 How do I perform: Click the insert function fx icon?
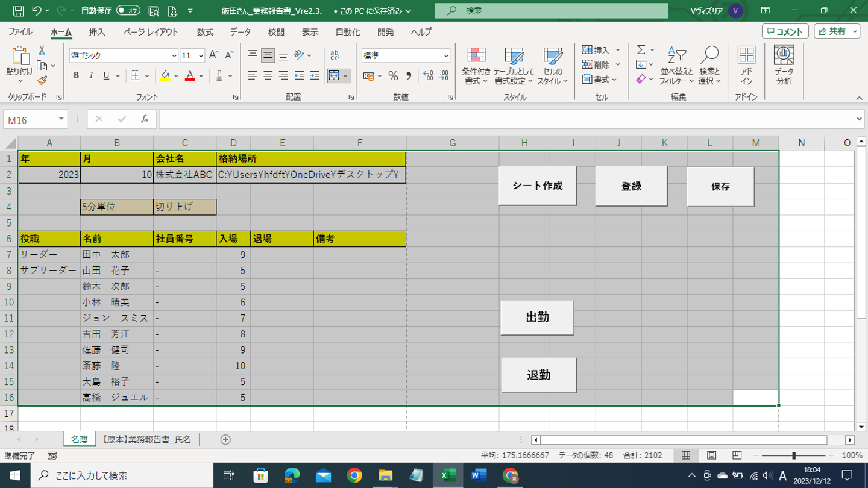(145, 119)
